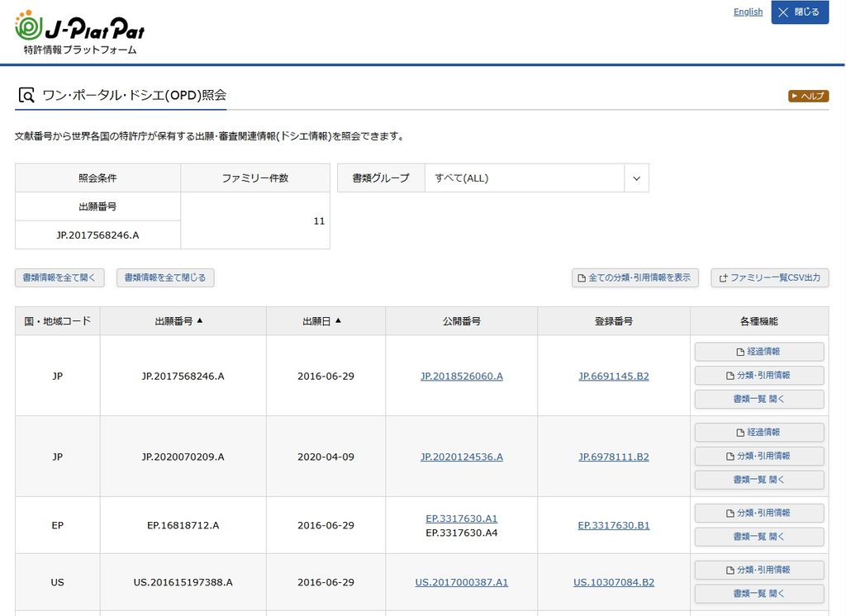Click the family count value 11

click(x=319, y=221)
